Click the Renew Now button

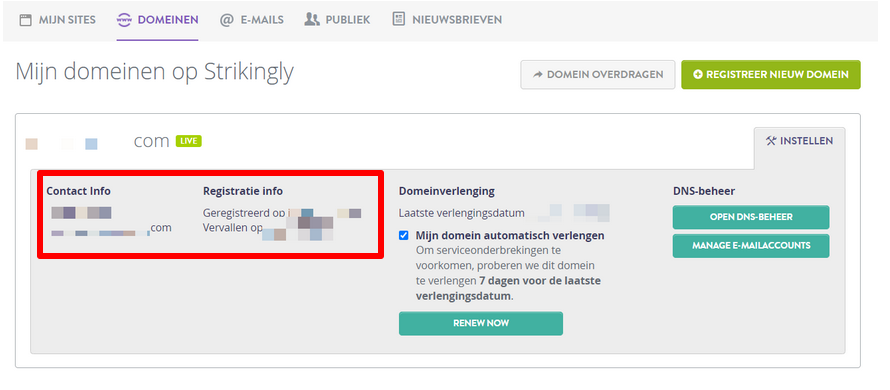click(x=481, y=323)
